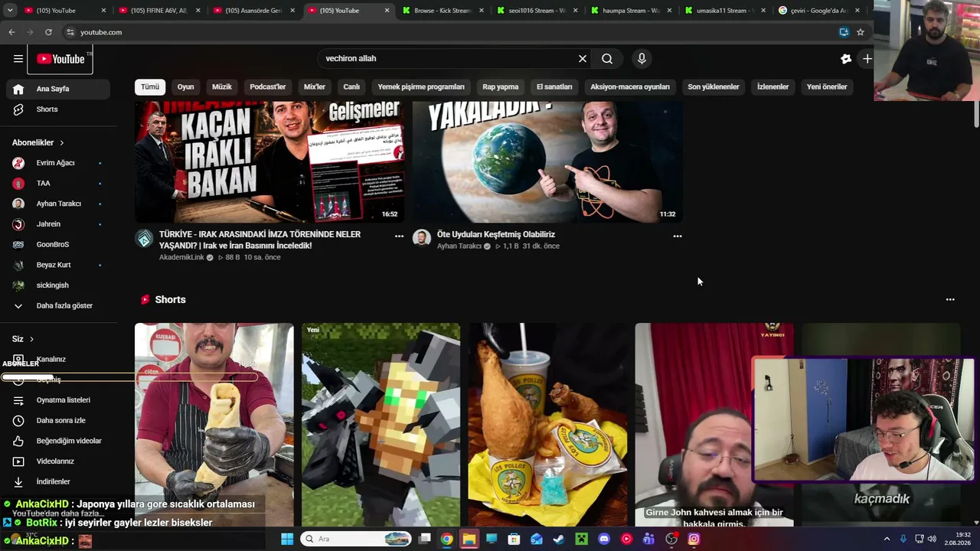Open the Windows Start menu
This screenshot has height=551, width=980.
coord(287,540)
